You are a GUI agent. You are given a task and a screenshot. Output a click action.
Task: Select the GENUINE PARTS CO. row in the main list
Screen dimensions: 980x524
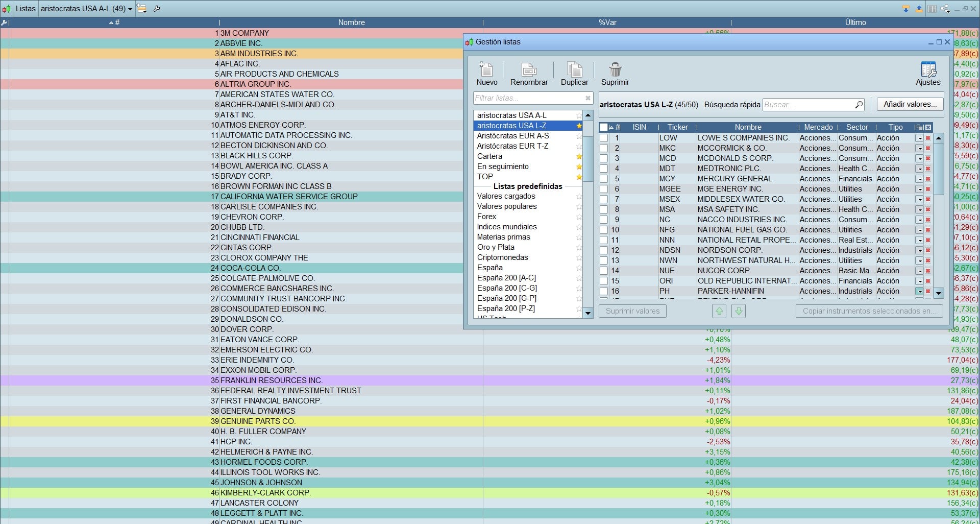(490, 421)
